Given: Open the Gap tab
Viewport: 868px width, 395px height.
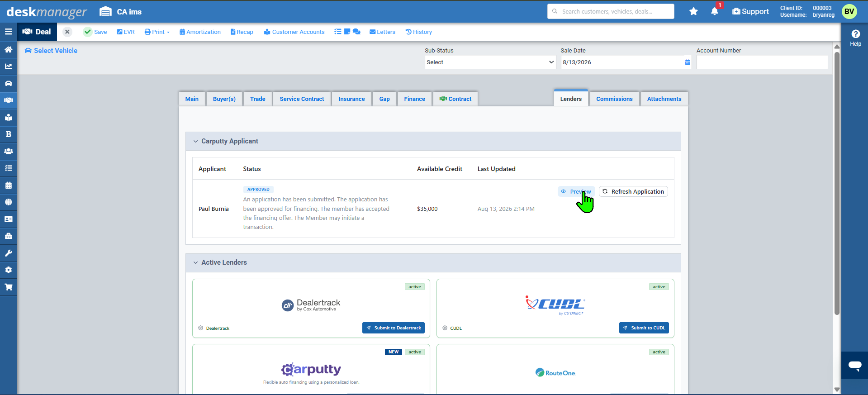Looking at the screenshot, I should (384, 99).
